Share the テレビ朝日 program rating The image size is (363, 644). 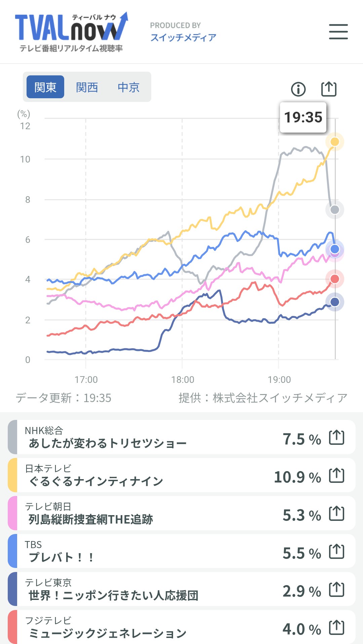336,513
